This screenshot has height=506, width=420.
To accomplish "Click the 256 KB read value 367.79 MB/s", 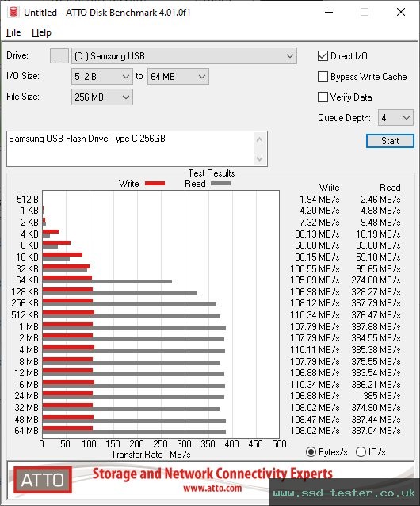I will coord(376,303).
